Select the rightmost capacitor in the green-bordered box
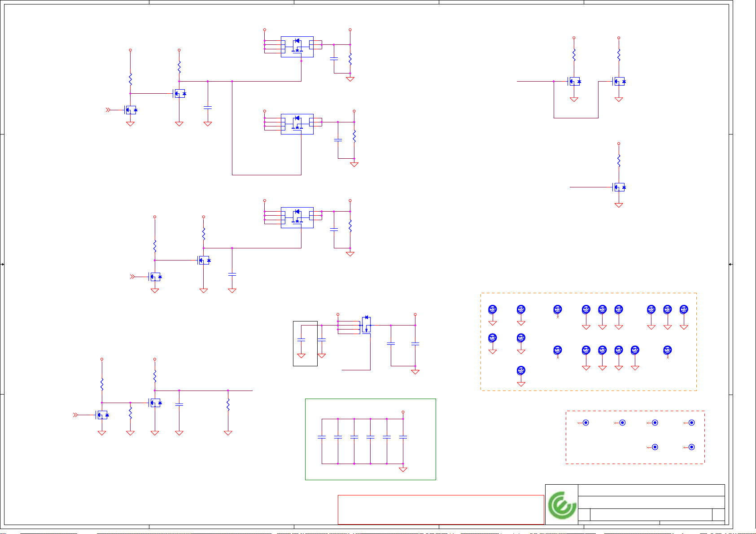 (403, 437)
